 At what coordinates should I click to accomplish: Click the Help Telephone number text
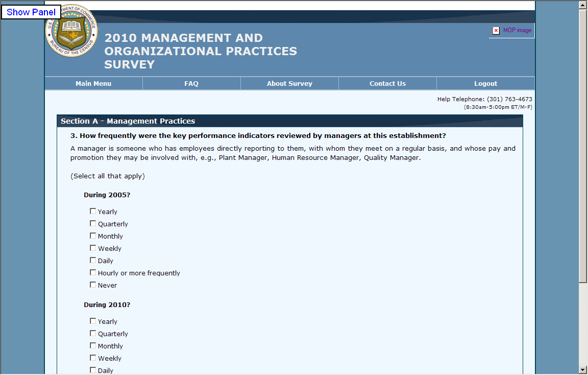tap(484, 99)
